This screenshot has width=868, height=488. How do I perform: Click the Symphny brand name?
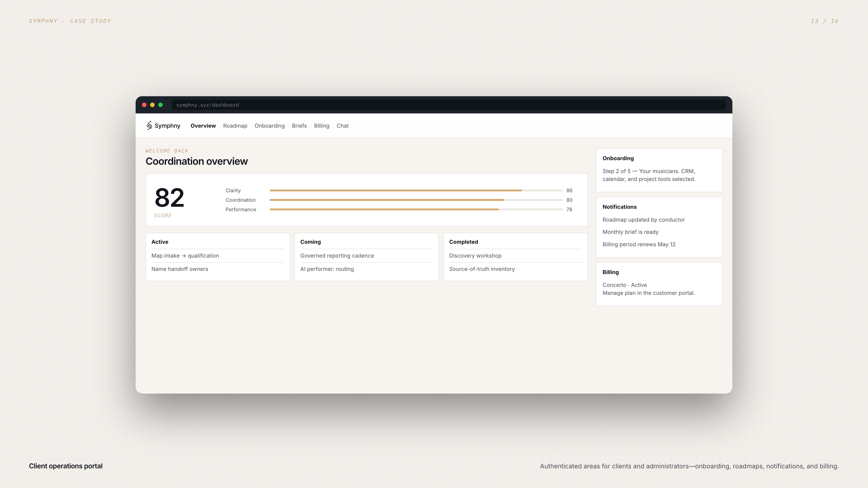(167, 126)
